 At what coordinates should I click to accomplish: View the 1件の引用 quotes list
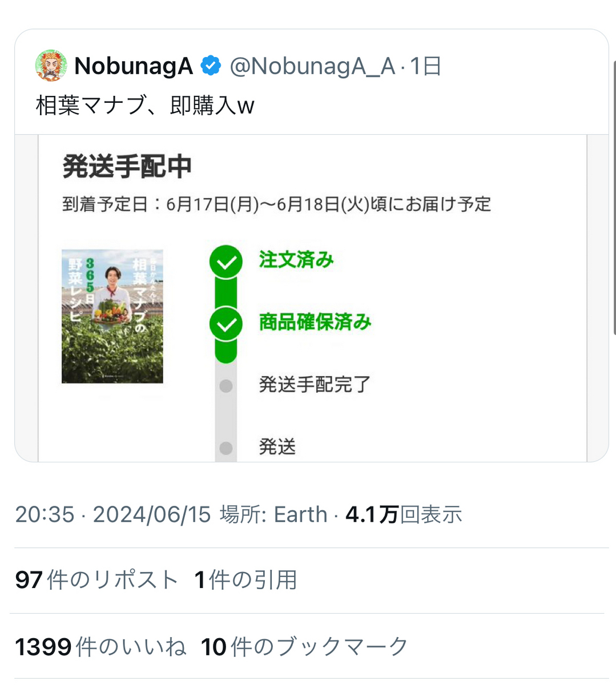(x=245, y=580)
